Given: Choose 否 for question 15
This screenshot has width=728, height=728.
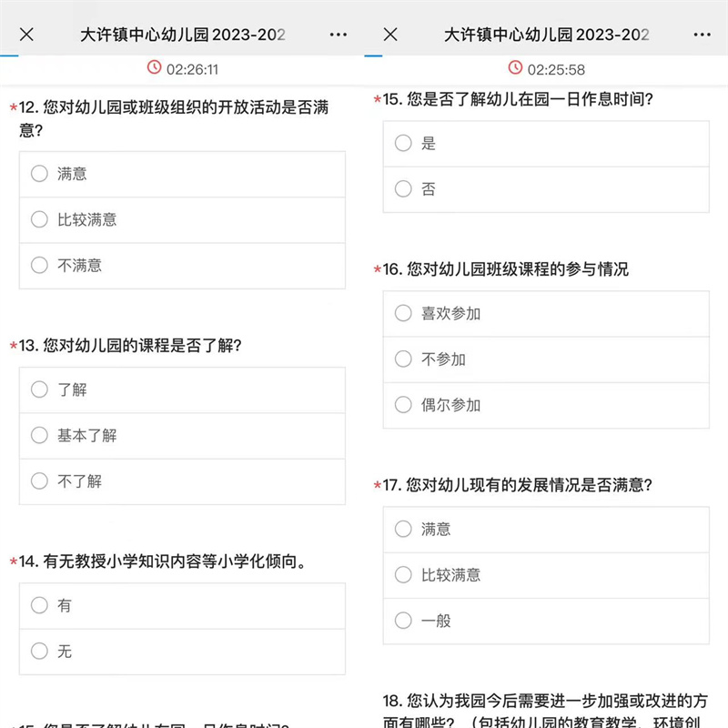Looking at the screenshot, I should coord(403,189).
